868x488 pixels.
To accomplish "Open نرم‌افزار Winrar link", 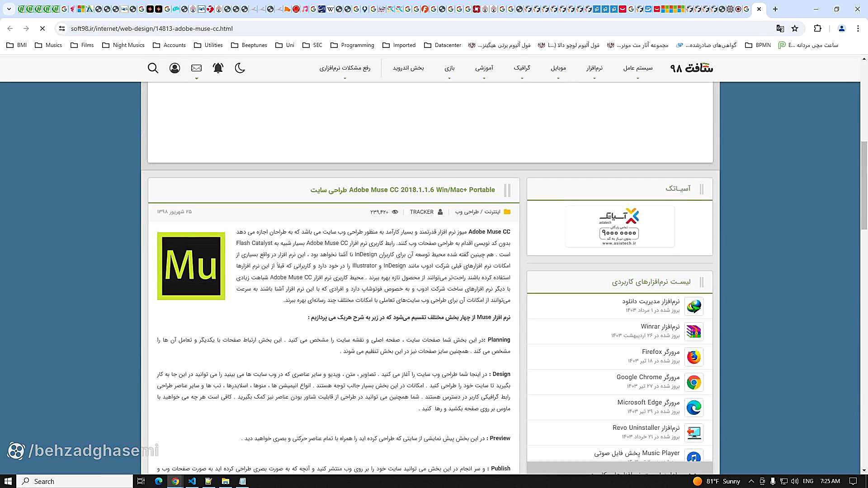I will (x=660, y=327).
